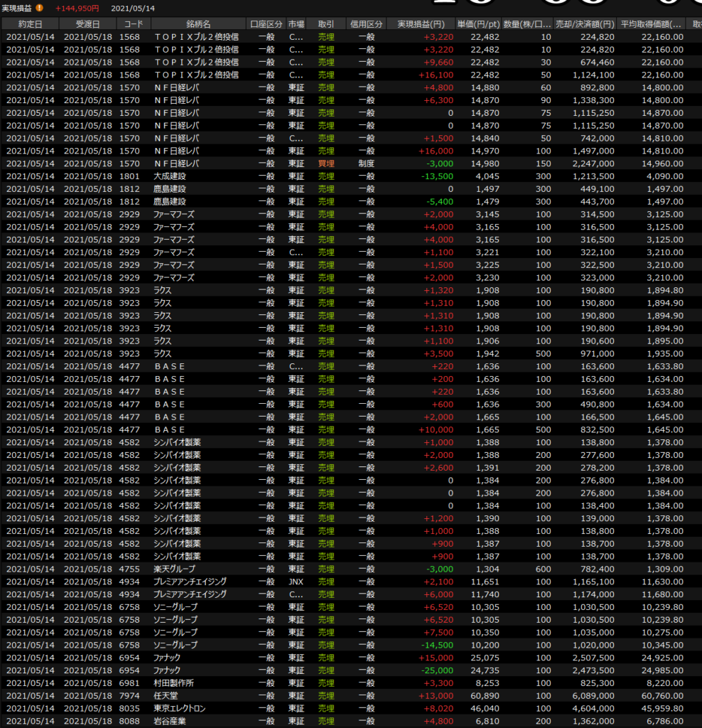Sort by the 約定日 column header

pos(29,24)
